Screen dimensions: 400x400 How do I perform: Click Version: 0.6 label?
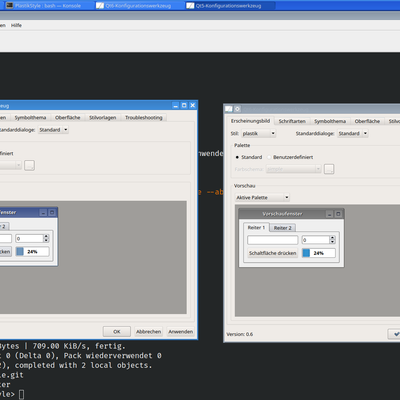(240, 334)
